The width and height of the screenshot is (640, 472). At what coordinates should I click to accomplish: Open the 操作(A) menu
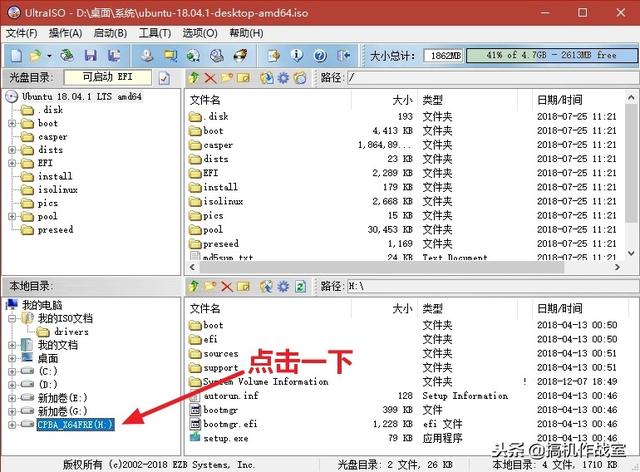point(65,33)
